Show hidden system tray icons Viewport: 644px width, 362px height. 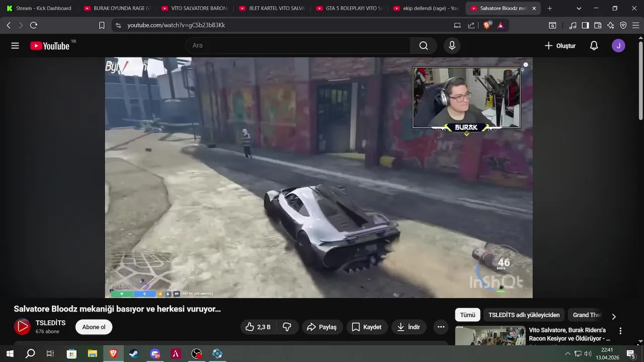568,354
